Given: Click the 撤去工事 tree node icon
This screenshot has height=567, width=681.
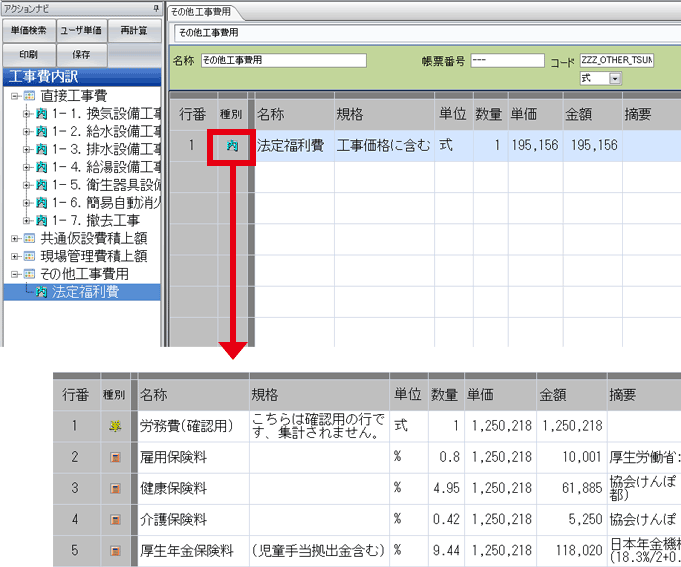Looking at the screenshot, I should [x=41, y=220].
